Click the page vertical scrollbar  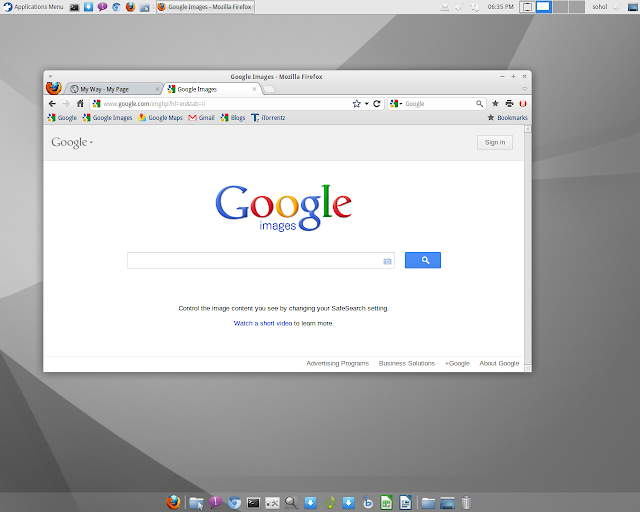click(528, 248)
